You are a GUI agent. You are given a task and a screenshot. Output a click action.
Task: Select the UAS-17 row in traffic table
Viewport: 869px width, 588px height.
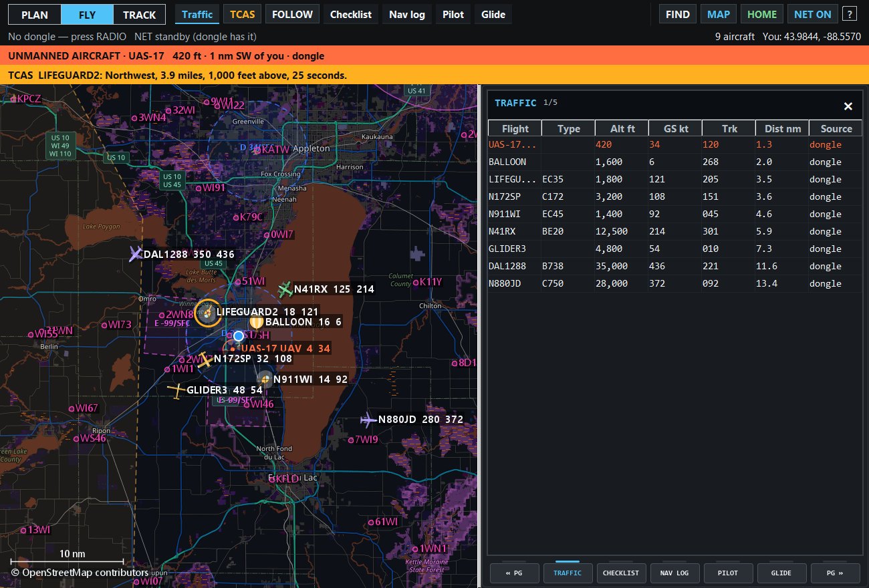675,144
